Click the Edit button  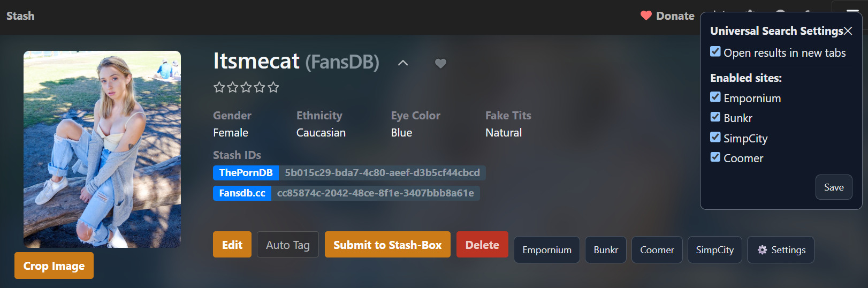(232, 245)
